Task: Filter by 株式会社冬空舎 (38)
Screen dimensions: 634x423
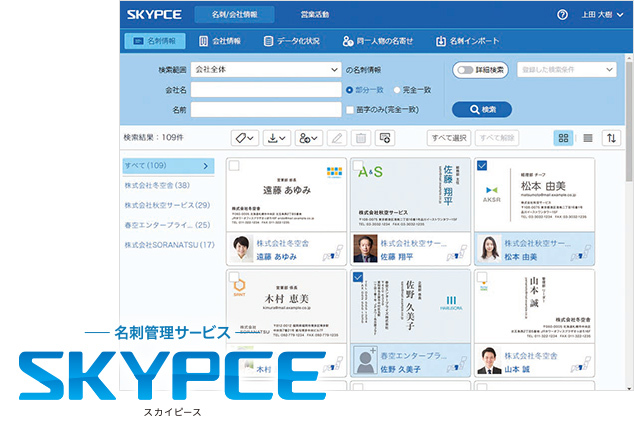Action: (157, 186)
